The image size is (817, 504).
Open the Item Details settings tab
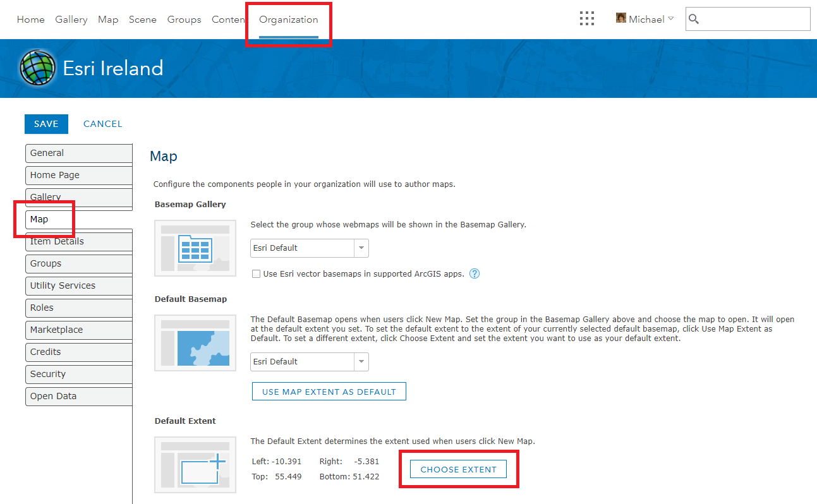79,242
